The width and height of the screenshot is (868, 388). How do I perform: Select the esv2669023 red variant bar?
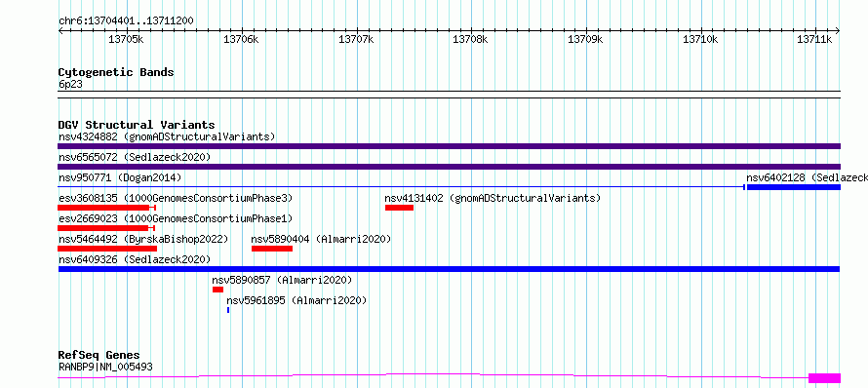(105, 228)
